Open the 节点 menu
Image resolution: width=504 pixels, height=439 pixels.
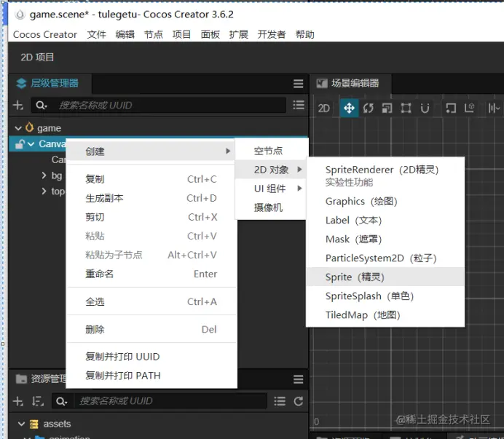coord(154,34)
